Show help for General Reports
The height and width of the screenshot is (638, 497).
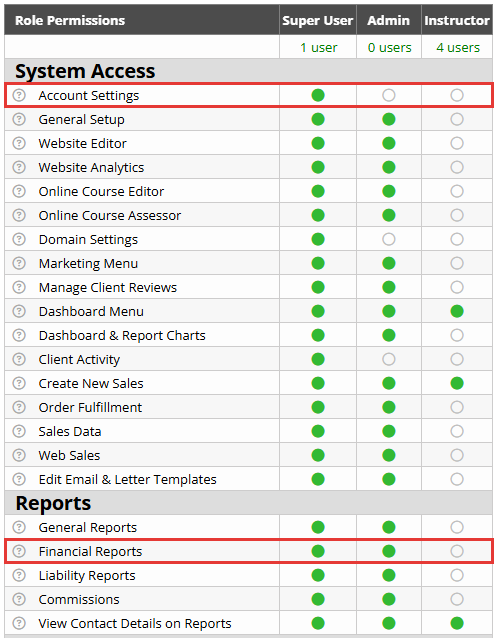tap(19, 527)
